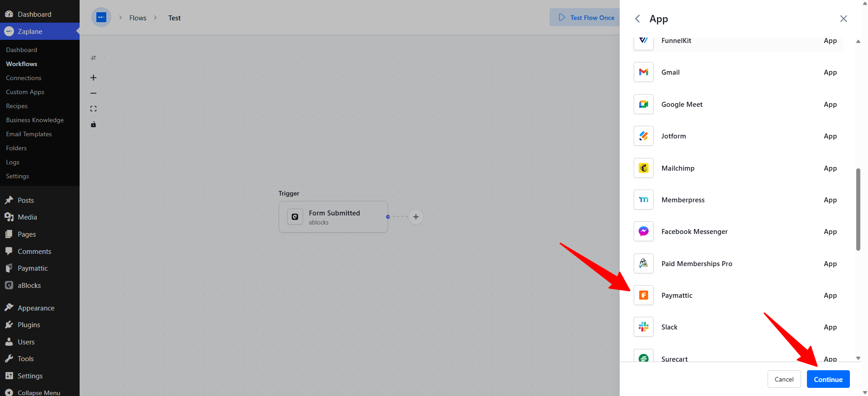
Task: Add a step with the plus node button
Action: 416,217
